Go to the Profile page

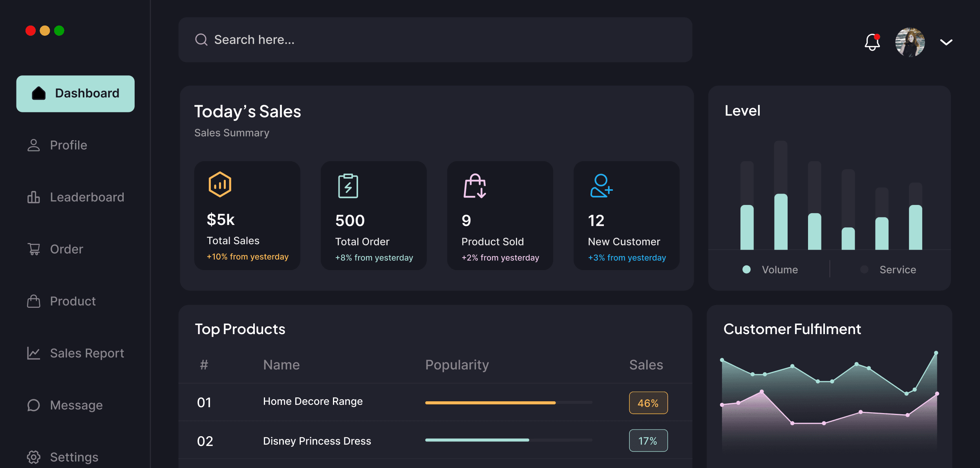[x=68, y=145]
